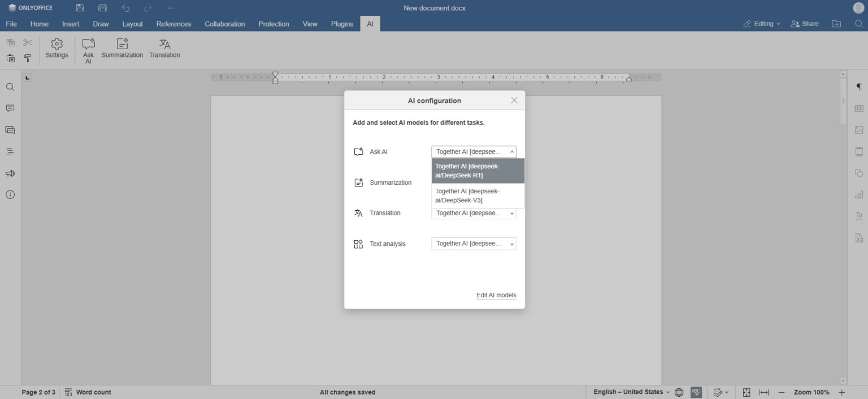Image resolution: width=868 pixels, height=399 pixels.
Task: Click the Share button
Action: 805,24
